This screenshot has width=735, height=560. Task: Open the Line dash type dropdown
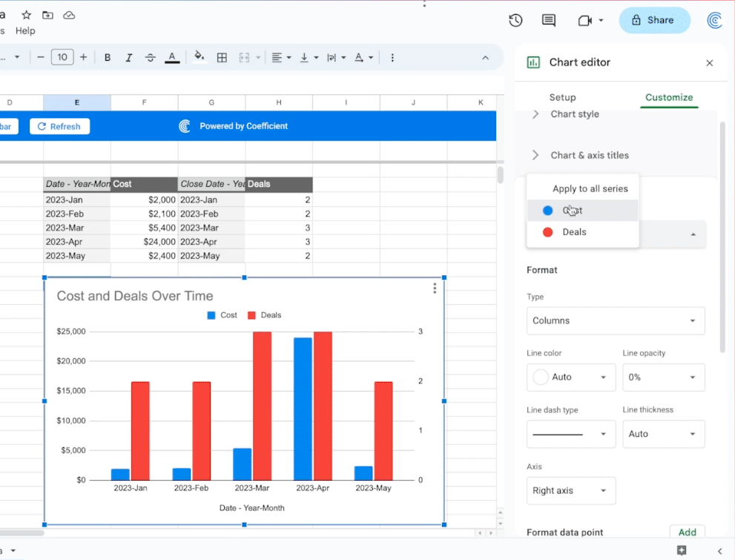[x=571, y=434]
